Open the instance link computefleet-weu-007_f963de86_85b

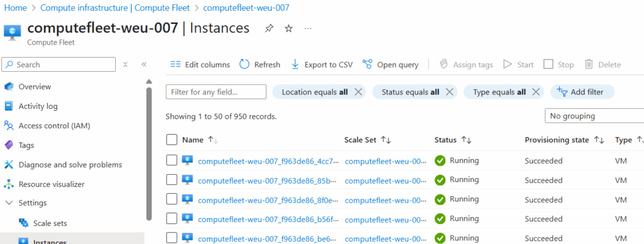[268, 180]
